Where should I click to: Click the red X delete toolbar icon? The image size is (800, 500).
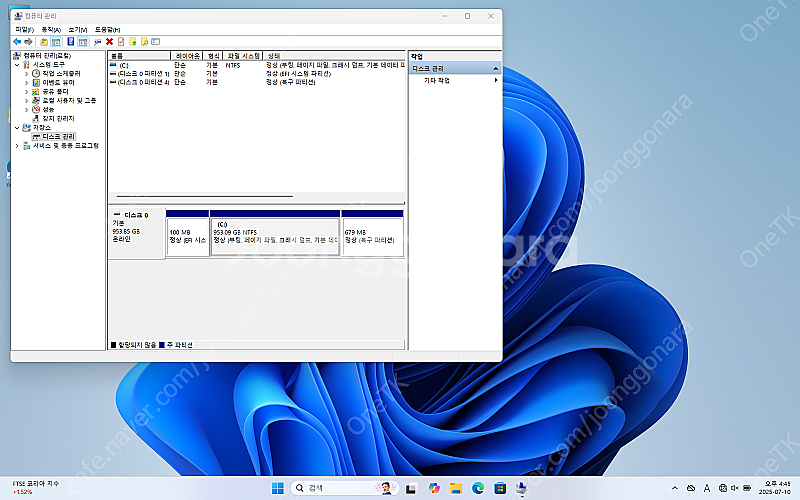click(109, 42)
